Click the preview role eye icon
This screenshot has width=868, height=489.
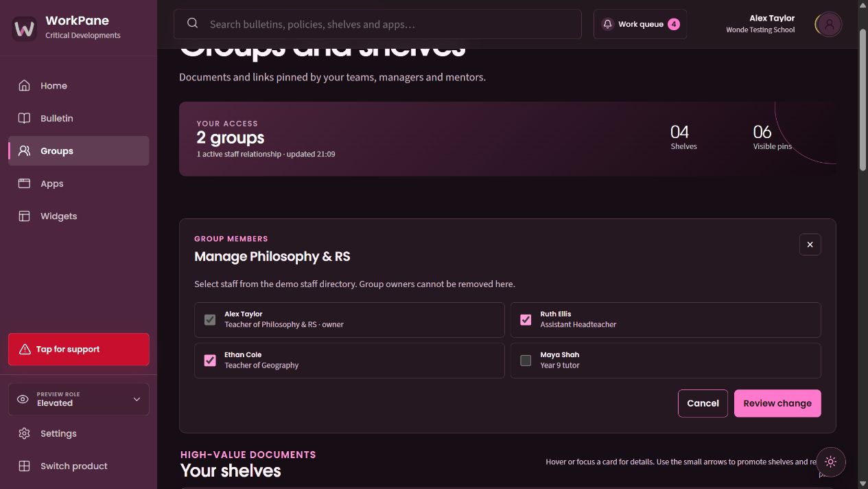23,399
